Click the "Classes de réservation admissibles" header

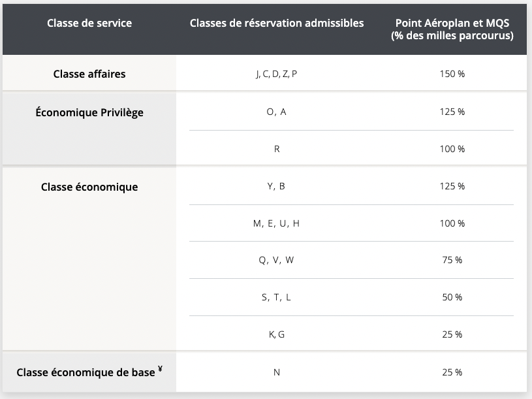(x=277, y=24)
